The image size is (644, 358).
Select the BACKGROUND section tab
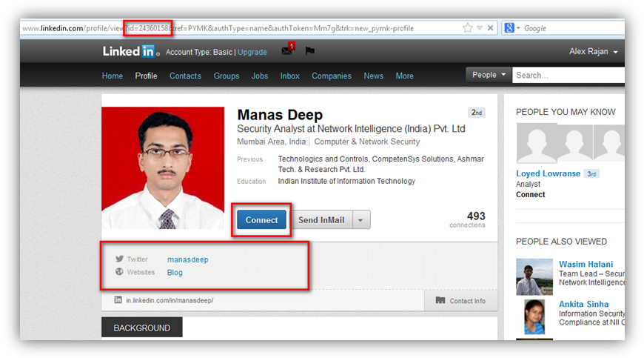click(x=141, y=328)
